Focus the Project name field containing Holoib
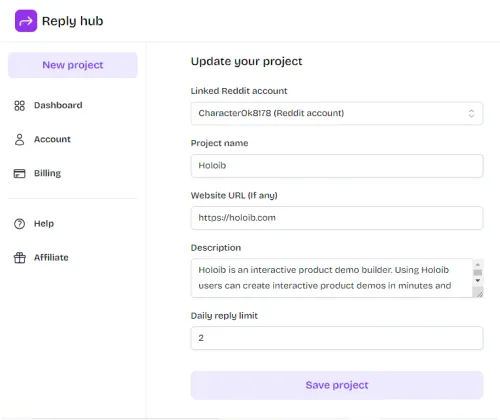500x420 pixels. point(337,166)
